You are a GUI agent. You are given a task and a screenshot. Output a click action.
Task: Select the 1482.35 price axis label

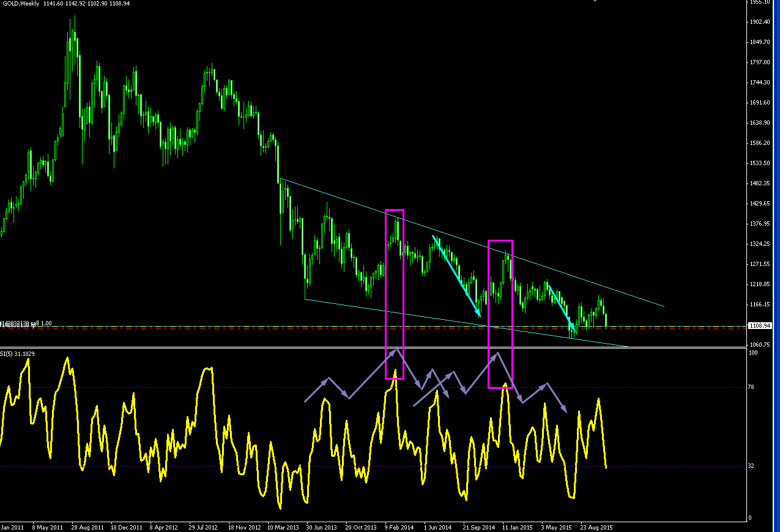point(760,183)
